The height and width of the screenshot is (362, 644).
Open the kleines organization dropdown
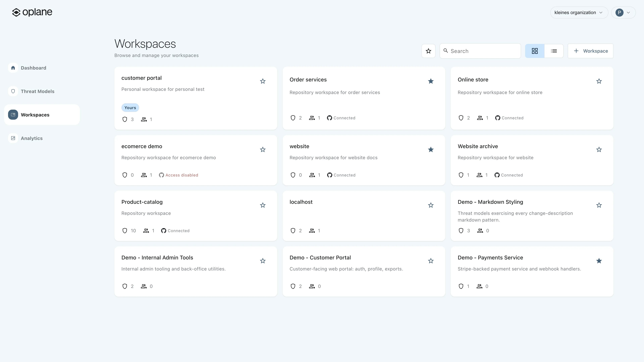pyautogui.click(x=579, y=13)
